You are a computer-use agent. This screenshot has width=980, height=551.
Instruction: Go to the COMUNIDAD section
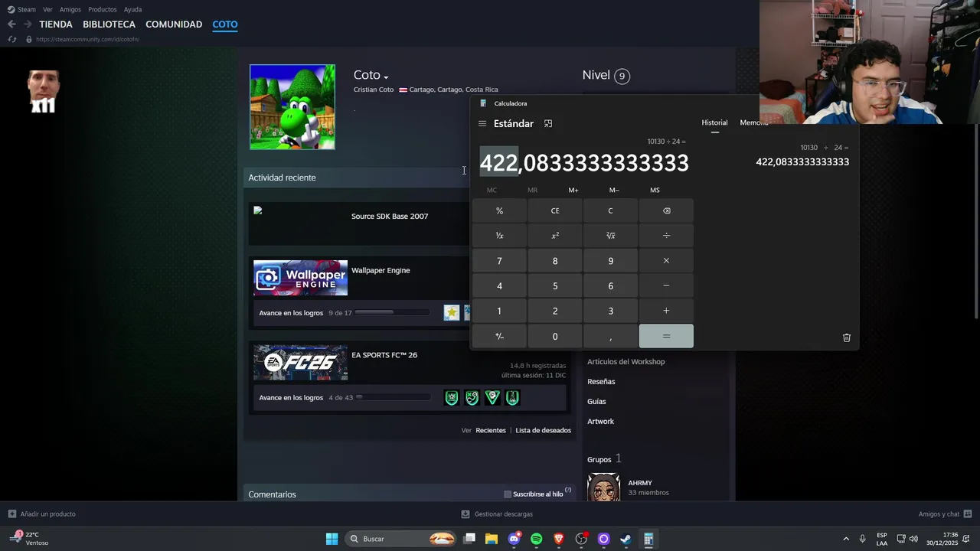[x=174, y=24]
